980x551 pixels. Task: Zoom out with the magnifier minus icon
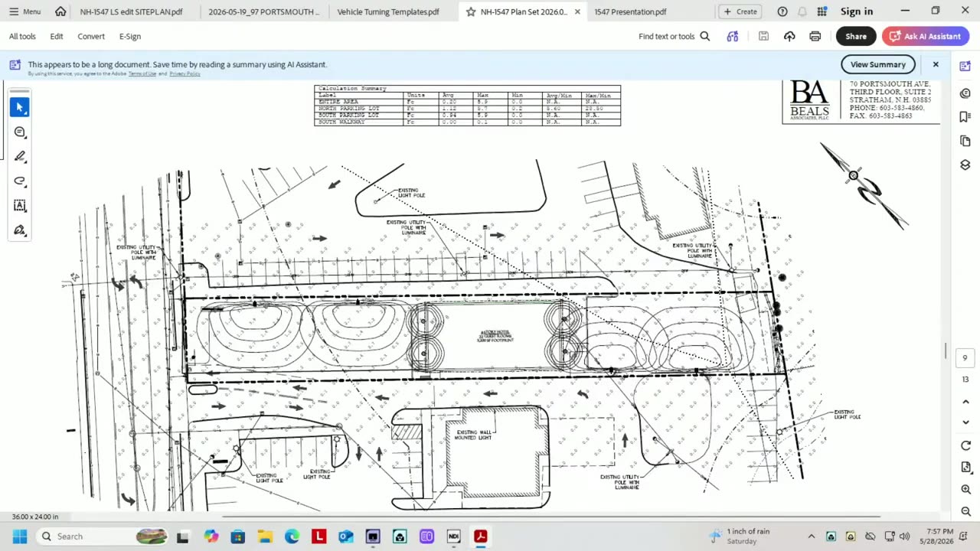(965, 511)
